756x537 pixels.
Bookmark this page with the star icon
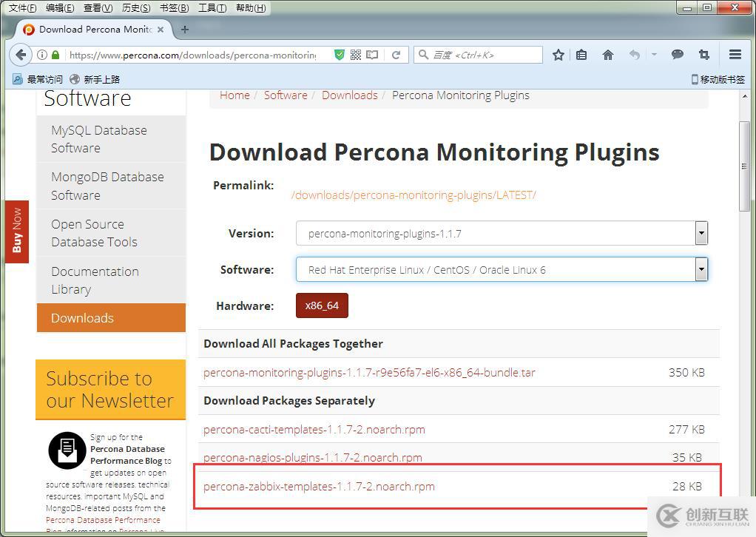pyautogui.click(x=558, y=54)
